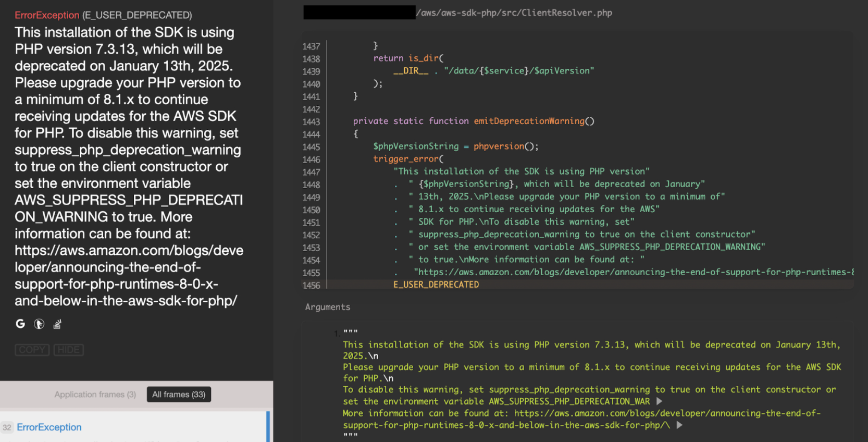Image resolution: width=868 pixels, height=442 pixels.
Task: Click the (E_USER_DEPRECATED) label in header
Action: tap(137, 15)
